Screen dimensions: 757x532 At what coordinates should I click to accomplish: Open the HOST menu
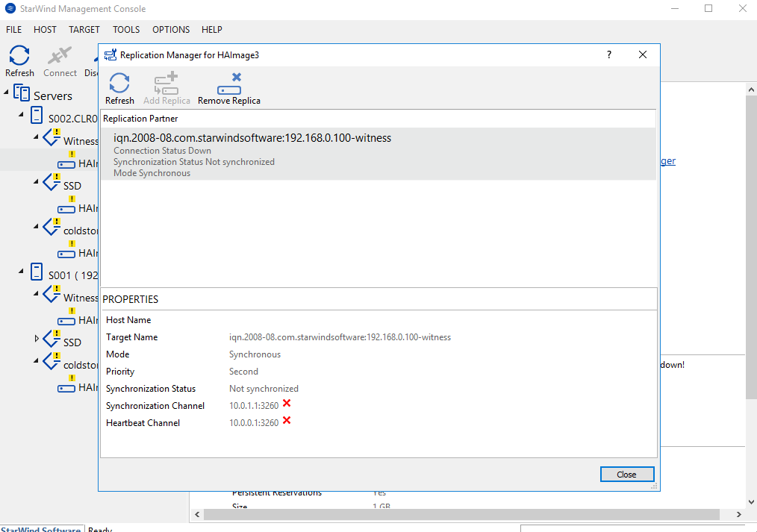click(45, 30)
